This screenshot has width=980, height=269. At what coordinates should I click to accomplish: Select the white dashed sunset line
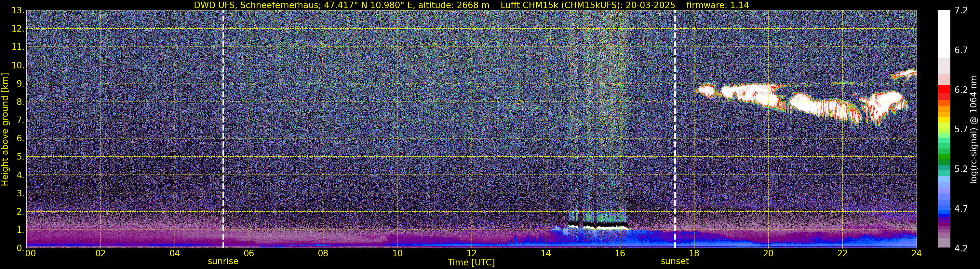[x=675, y=129]
